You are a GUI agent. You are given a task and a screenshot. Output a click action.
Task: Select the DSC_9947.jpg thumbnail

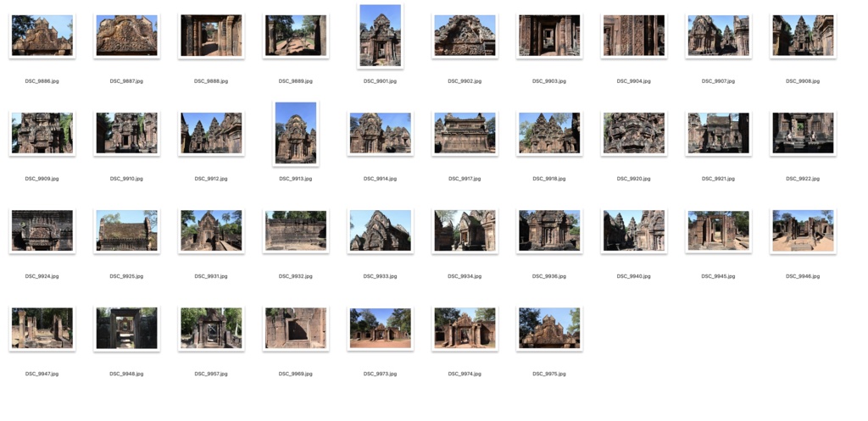[x=42, y=329]
